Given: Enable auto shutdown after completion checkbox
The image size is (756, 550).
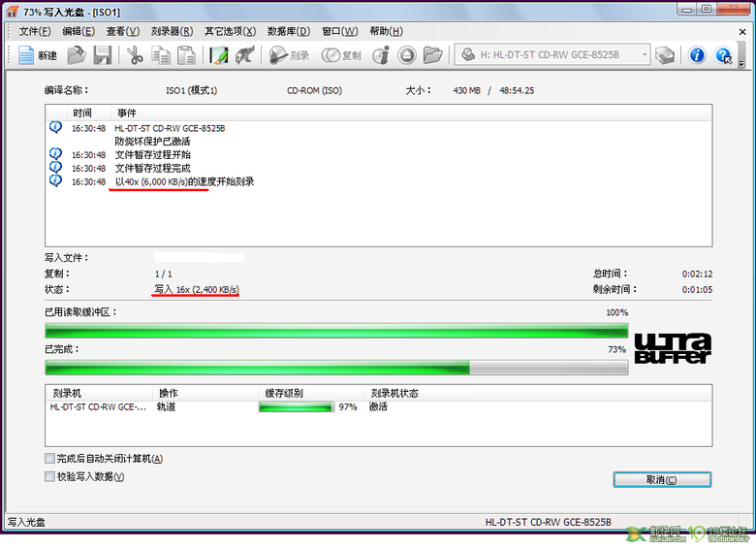Looking at the screenshot, I should (50, 459).
